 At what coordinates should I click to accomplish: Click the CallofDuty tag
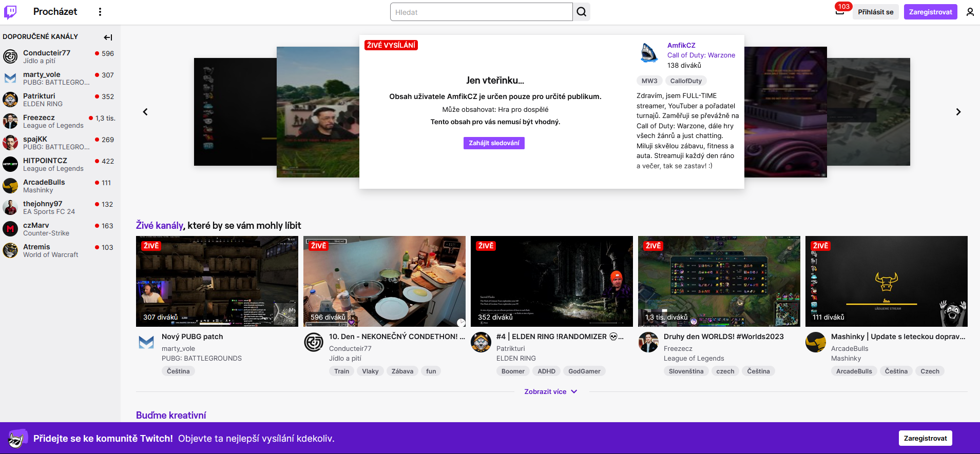tap(686, 81)
